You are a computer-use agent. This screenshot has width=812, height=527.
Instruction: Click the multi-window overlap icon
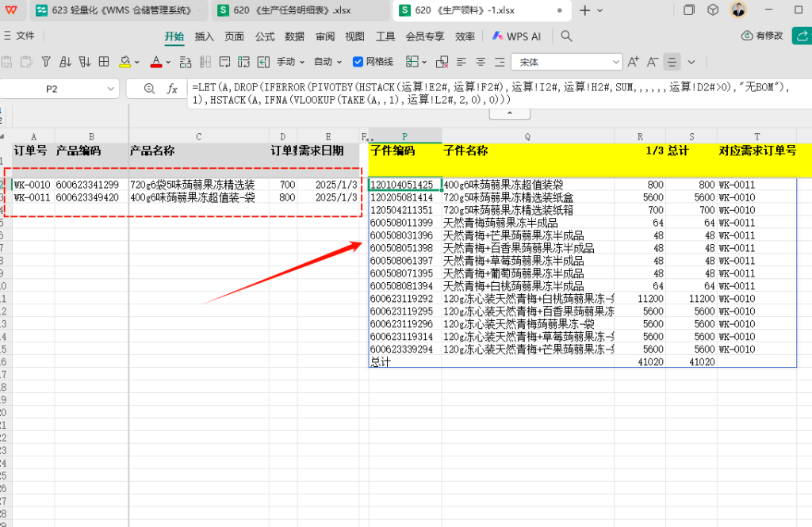point(689,10)
